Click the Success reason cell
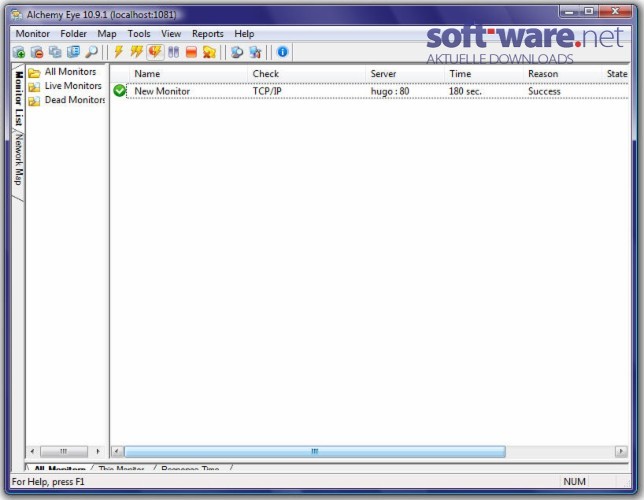This screenshot has height=500, width=644. coord(544,91)
